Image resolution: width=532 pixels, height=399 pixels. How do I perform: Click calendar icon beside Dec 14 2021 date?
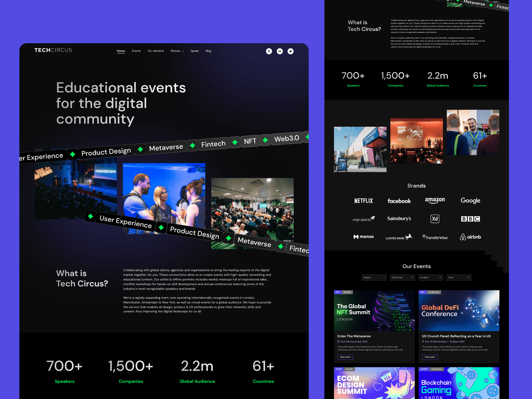(x=423, y=341)
